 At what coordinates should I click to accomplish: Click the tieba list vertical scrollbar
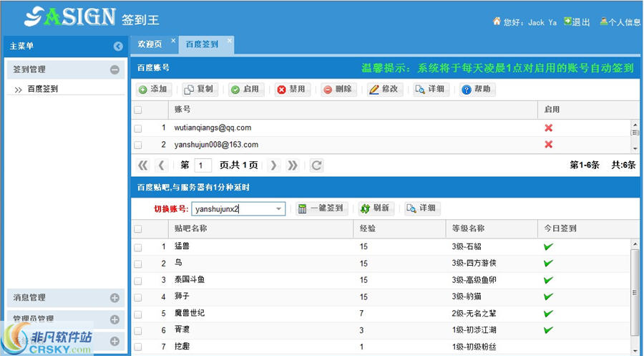(635, 292)
